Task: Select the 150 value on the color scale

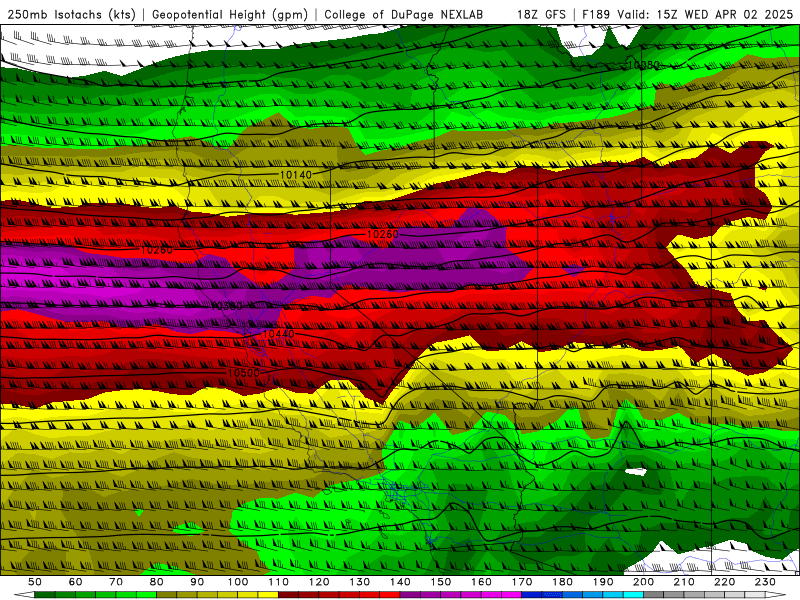Action: point(441,582)
